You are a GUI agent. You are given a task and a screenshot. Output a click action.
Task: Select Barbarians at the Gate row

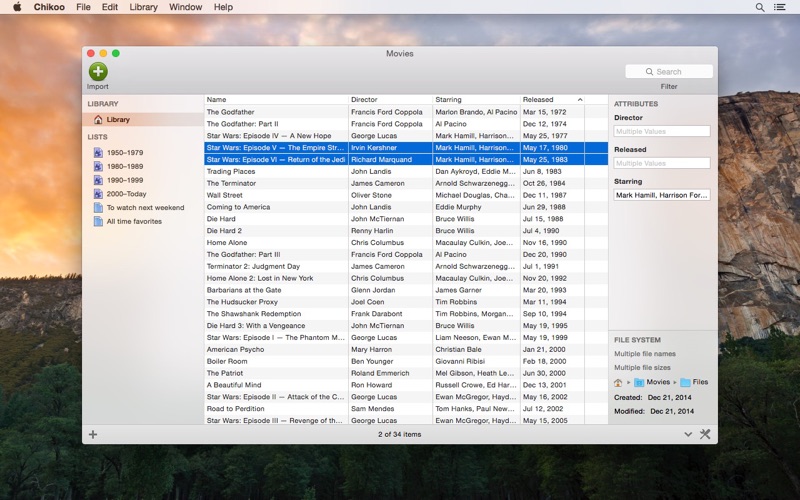point(406,290)
